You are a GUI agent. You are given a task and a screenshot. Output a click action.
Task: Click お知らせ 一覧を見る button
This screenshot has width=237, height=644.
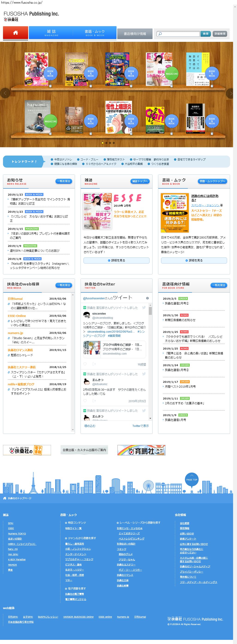tap(64, 181)
